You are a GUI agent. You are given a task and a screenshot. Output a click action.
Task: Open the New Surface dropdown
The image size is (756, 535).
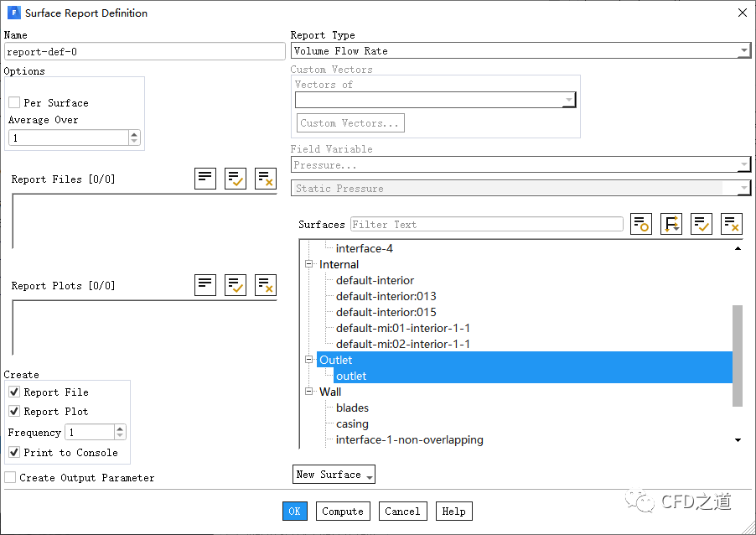pyautogui.click(x=334, y=475)
